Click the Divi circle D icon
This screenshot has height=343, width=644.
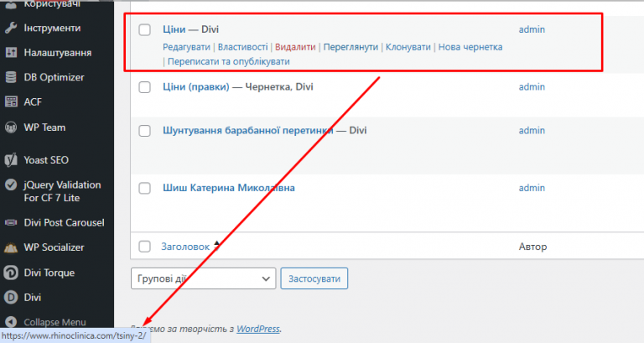[11, 298]
